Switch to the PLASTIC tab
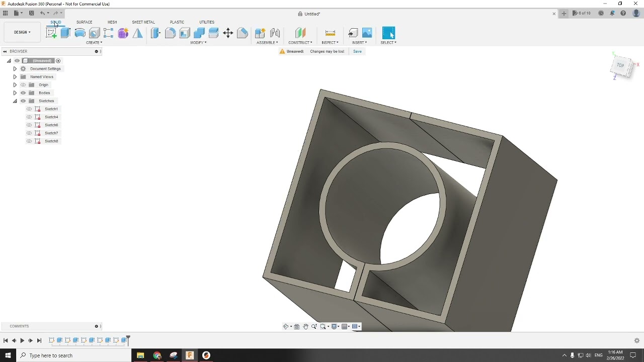Viewport: 644px width, 362px height. point(177,22)
